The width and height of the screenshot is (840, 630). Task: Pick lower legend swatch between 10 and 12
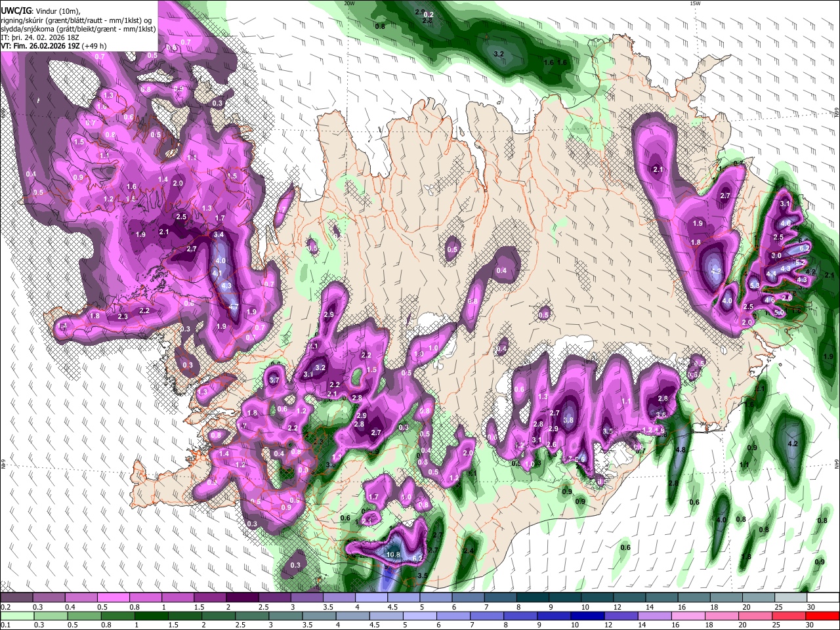click(588, 616)
